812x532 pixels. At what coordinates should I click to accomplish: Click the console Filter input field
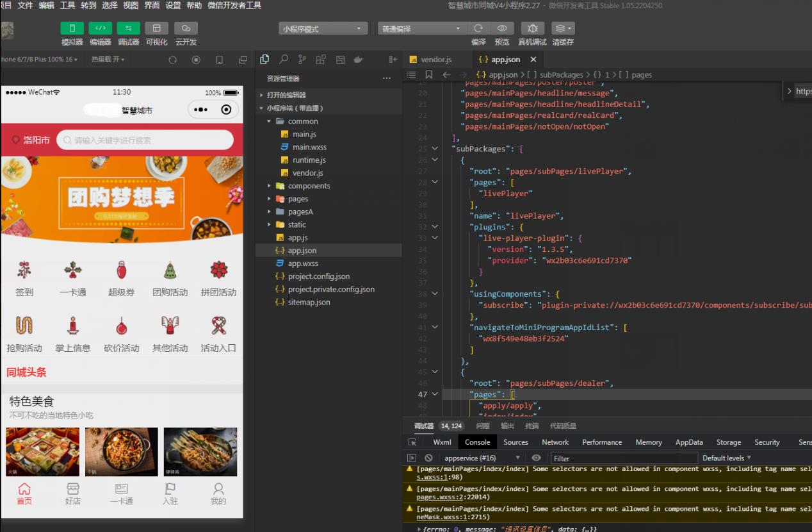(x=624, y=458)
